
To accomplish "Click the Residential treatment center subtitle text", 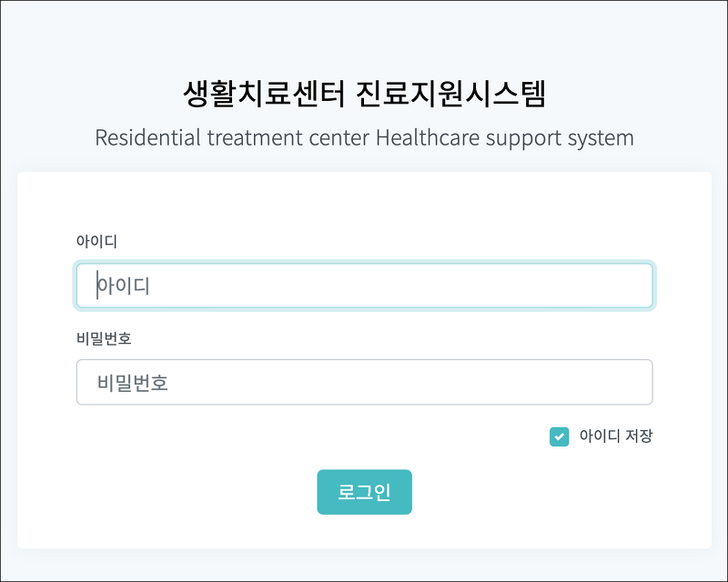I will pyautogui.click(x=365, y=138).
